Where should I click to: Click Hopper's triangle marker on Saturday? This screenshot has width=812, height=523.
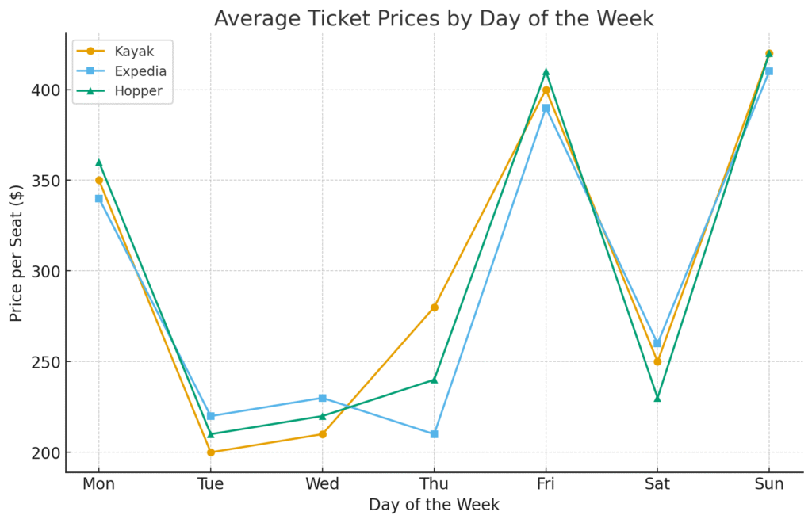click(657, 398)
